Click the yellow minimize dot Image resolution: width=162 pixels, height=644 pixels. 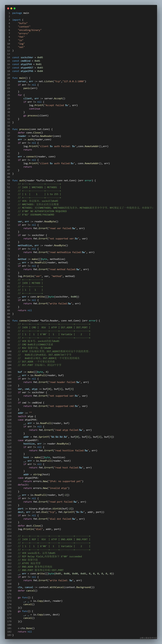11,8
